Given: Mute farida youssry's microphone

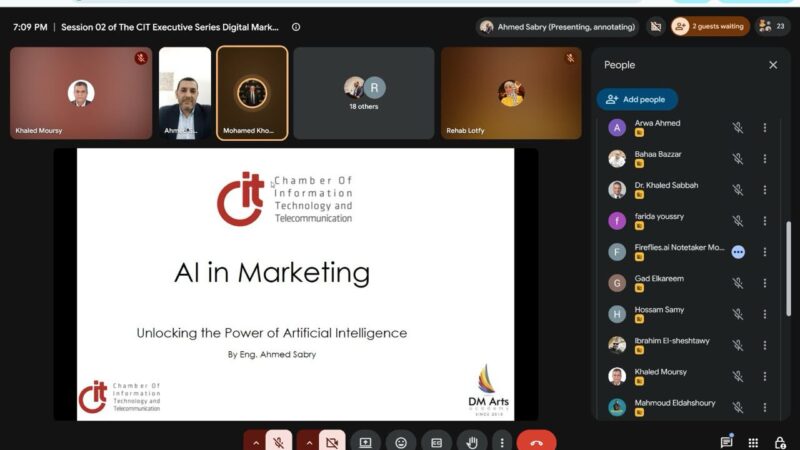Looking at the screenshot, I should click(738, 221).
